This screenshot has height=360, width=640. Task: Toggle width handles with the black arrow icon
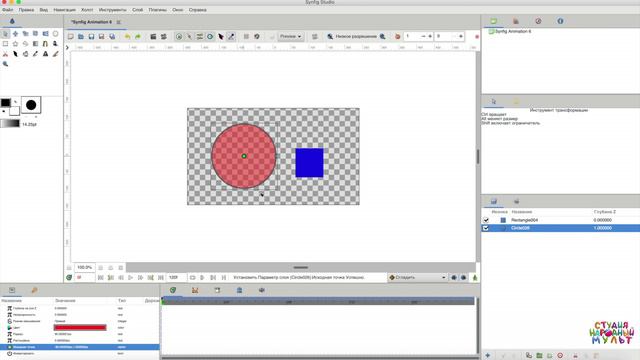pyautogui.click(x=220, y=37)
